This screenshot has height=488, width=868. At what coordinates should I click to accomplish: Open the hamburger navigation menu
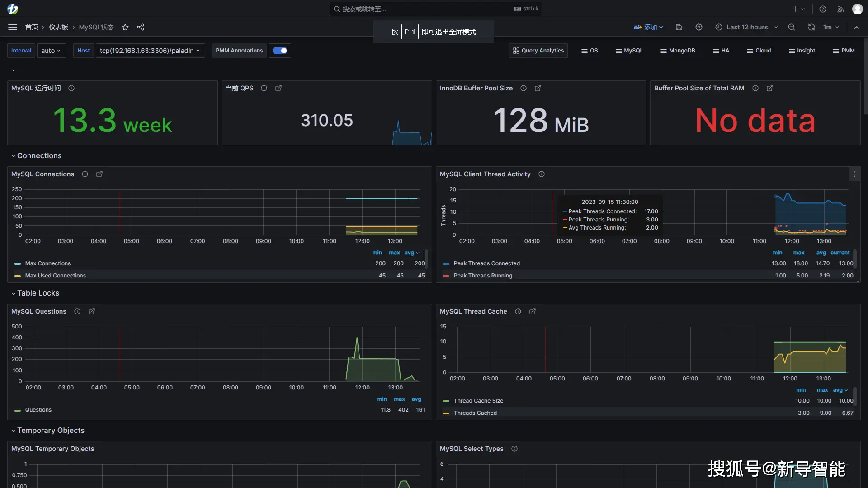click(13, 27)
